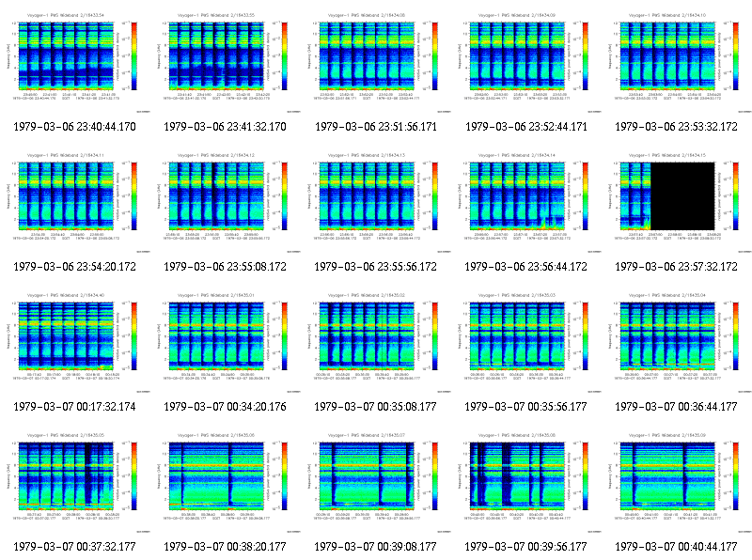
Task: Click the caption text 1979-03-06 23:56:44.172
Action: (526, 267)
